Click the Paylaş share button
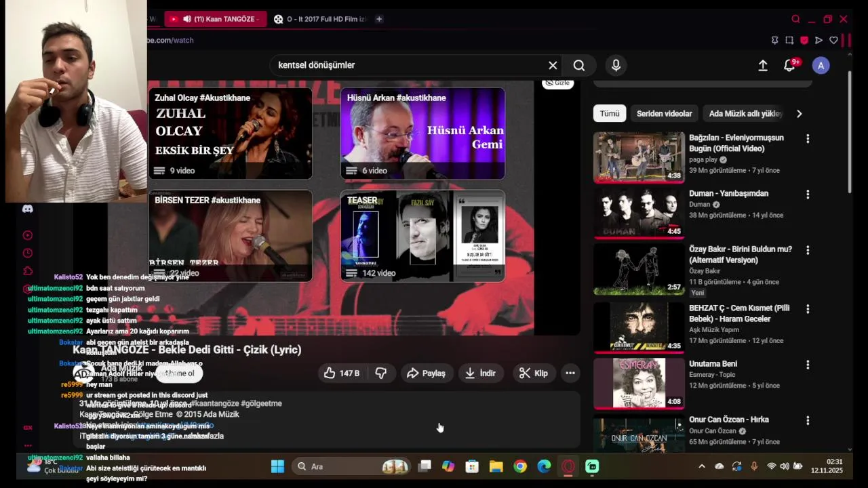Viewport: 868px width, 488px height. 426,373
